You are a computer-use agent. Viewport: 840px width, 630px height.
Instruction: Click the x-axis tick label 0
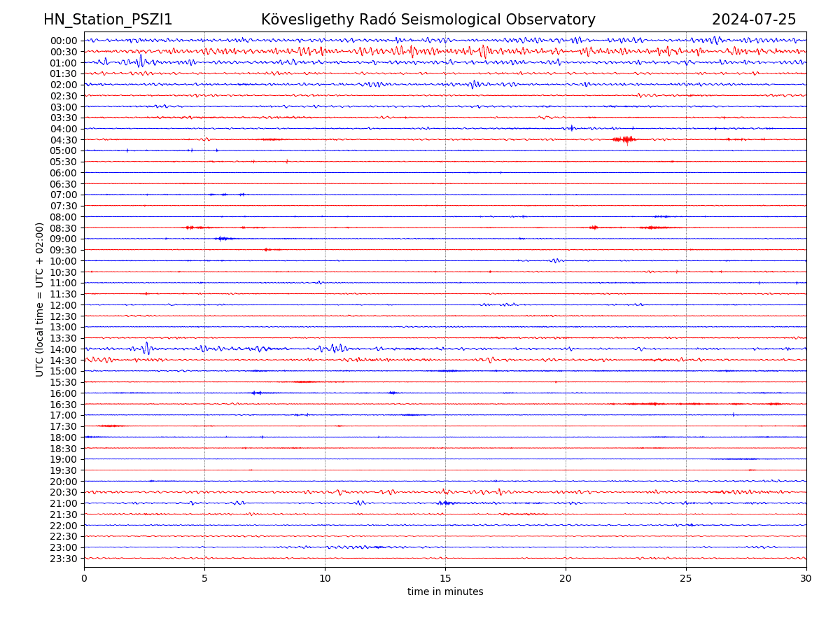coord(84,579)
